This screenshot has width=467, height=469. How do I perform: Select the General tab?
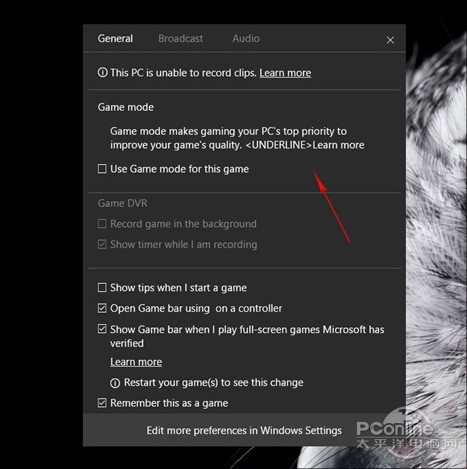[x=115, y=39]
